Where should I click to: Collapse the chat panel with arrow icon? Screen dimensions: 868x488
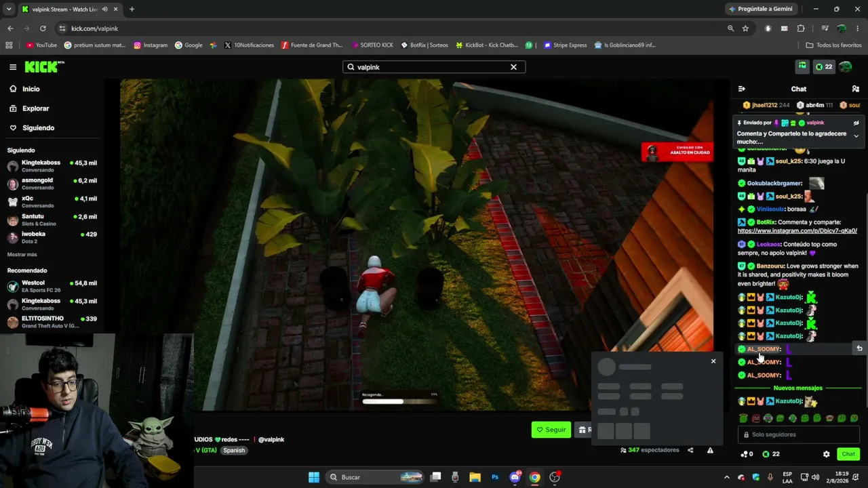point(741,89)
